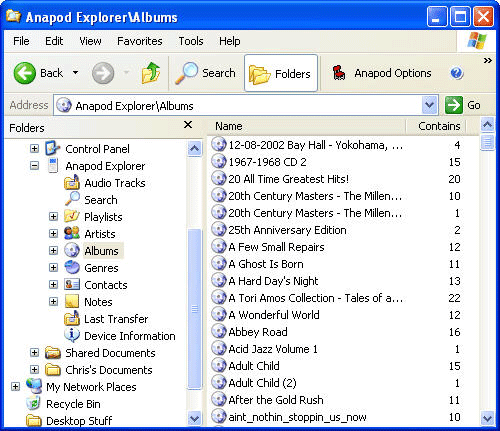
Task: Click folder tree scrollbar thumb
Action: (x=194, y=308)
